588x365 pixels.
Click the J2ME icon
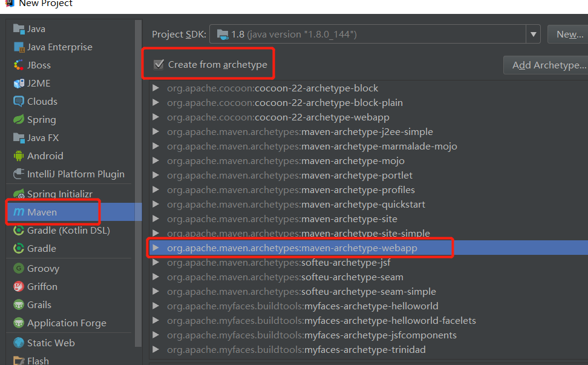coord(19,84)
